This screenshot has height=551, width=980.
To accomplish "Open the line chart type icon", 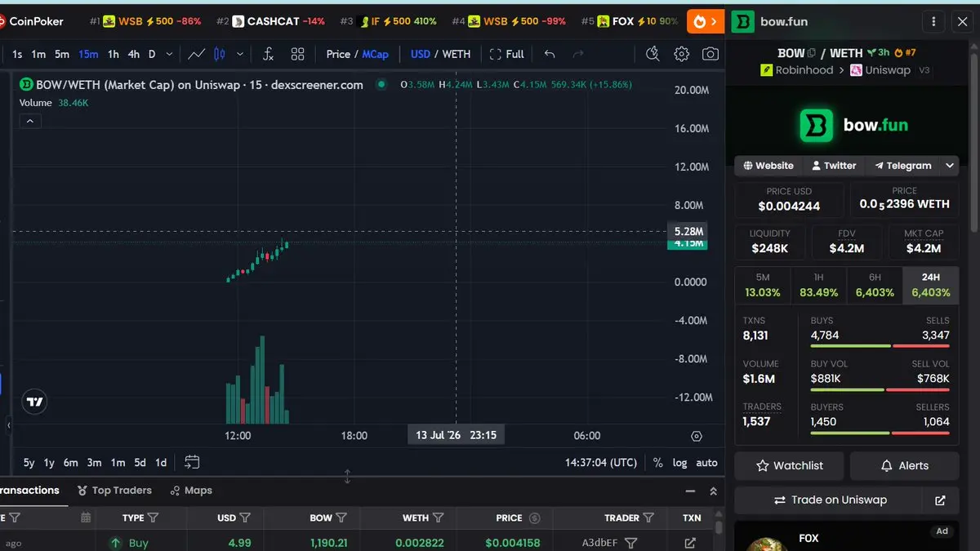I will tap(196, 54).
